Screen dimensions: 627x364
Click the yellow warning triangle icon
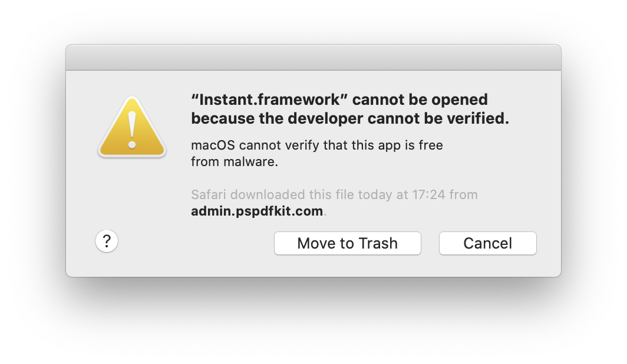point(132,127)
